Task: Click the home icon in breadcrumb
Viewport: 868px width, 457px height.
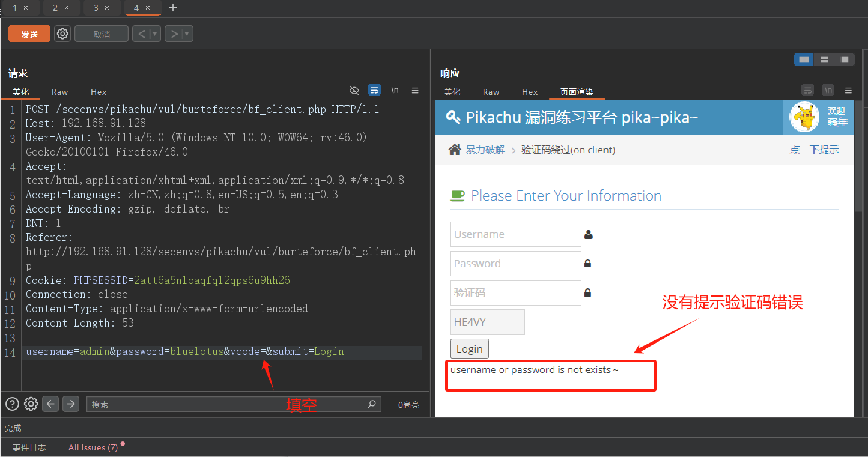Action: click(455, 150)
